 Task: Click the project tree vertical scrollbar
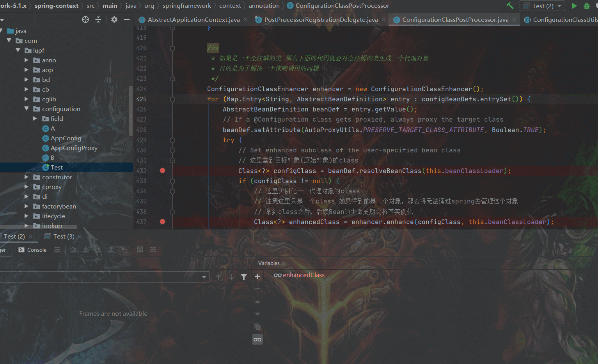point(131,110)
